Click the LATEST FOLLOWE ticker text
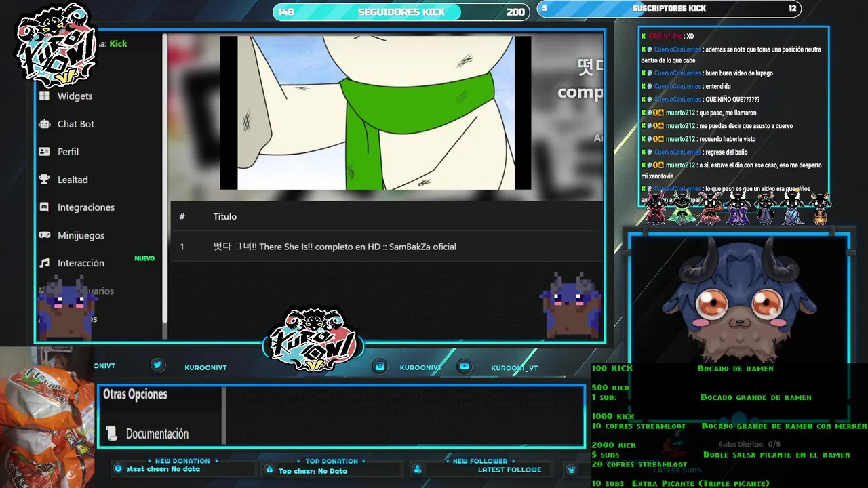Image resolution: width=868 pixels, height=488 pixels. (x=509, y=469)
